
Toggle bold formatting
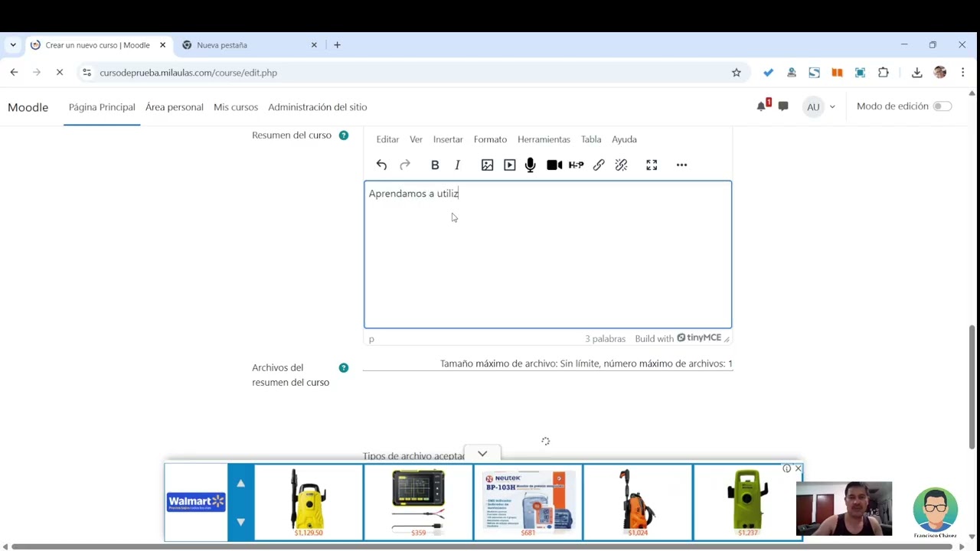pos(435,165)
